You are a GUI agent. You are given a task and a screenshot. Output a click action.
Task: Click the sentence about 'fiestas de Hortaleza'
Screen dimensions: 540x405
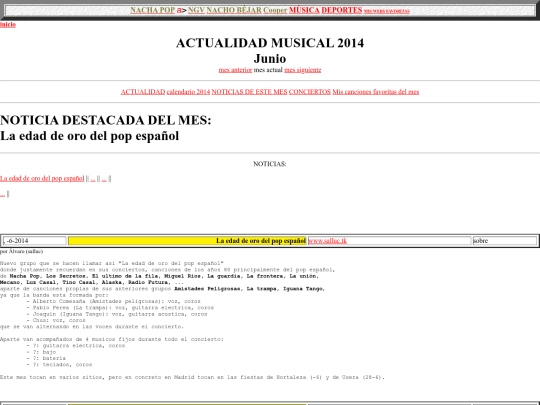click(x=192, y=377)
